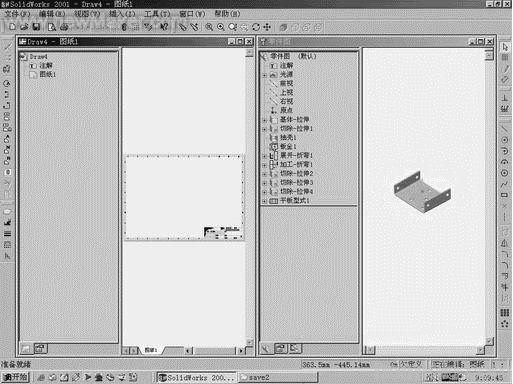Expand the 基体-拉伸 feature node
Screen dimensions: 513x384
(x=265, y=120)
